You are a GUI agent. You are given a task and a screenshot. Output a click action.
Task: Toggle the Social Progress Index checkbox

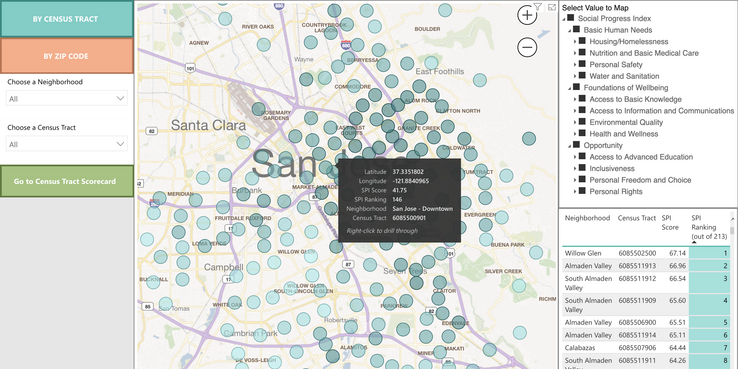tap(570, 18)
